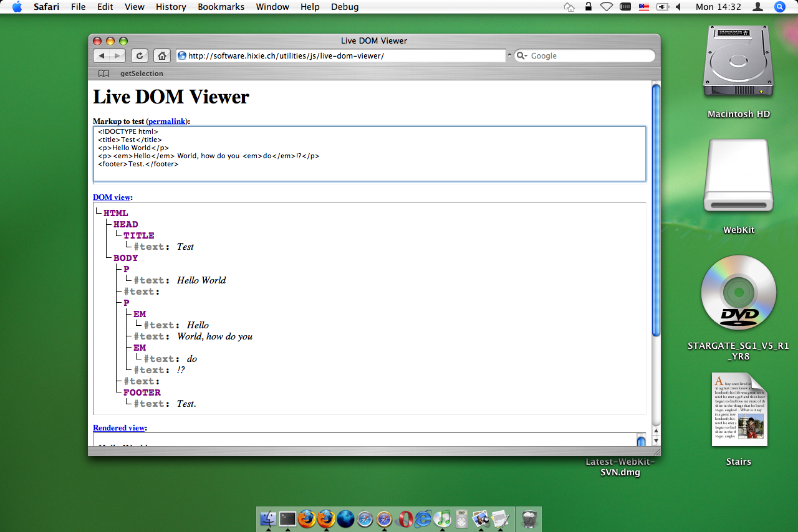Click the DOM view link
798x532 pixels.
(112, 197)
